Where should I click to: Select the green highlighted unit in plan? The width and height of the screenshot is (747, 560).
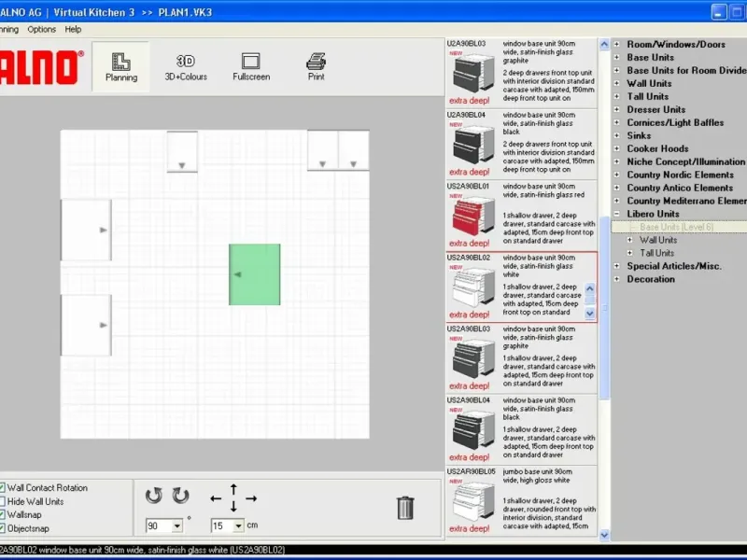254,274
